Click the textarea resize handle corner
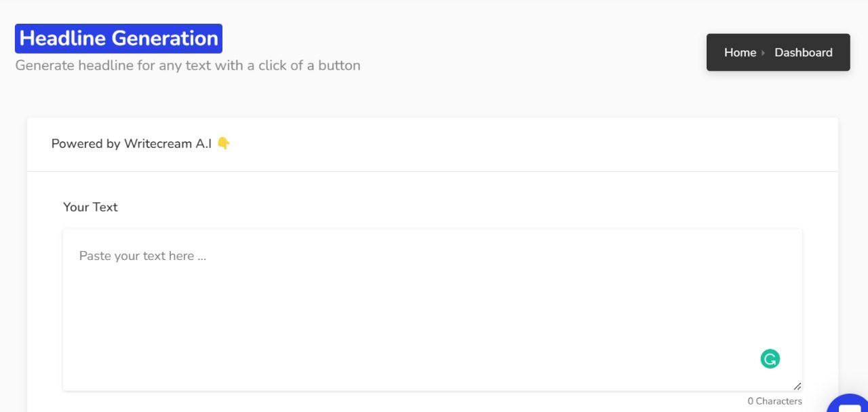The image size is (868, 412). (x=797, y=386)
